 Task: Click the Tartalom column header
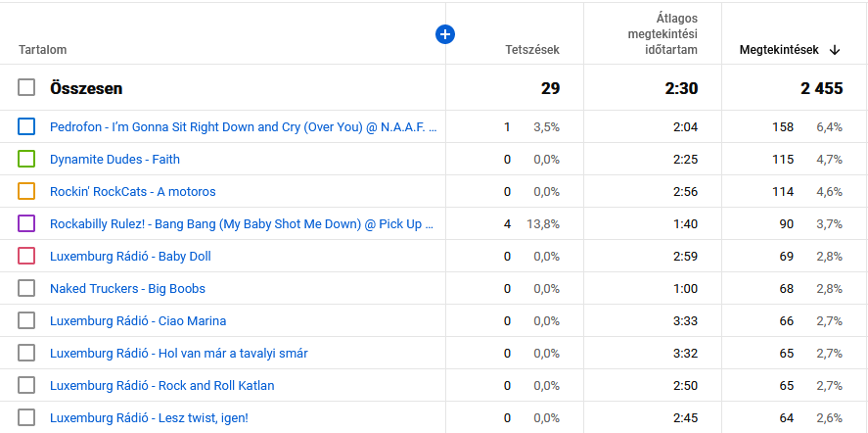coord(43,50)
